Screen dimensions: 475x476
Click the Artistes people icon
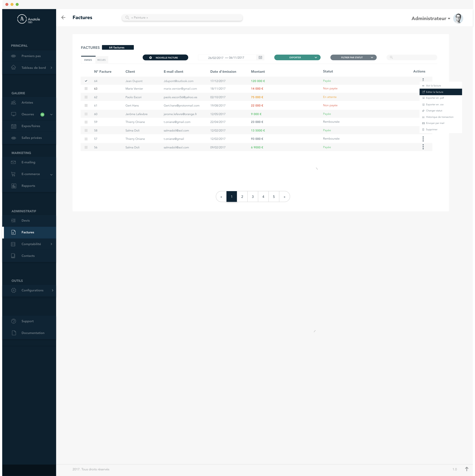point(14,102)
